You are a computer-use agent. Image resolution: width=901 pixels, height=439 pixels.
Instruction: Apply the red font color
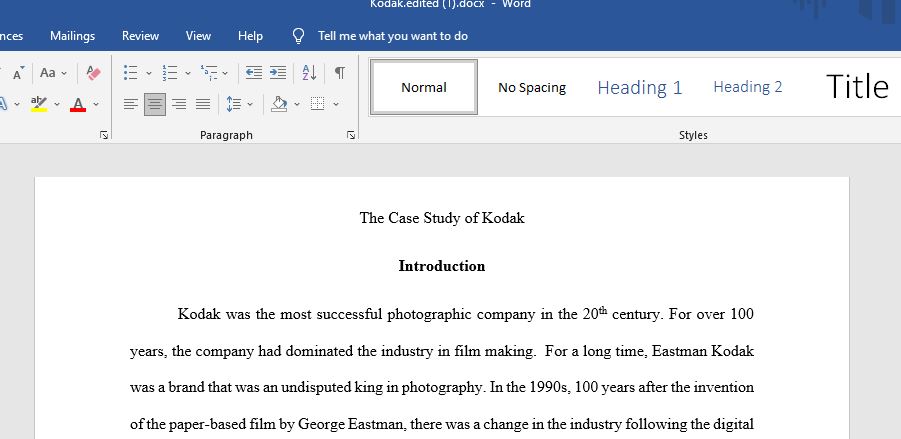pyautogui.click(x=78, y=104)
